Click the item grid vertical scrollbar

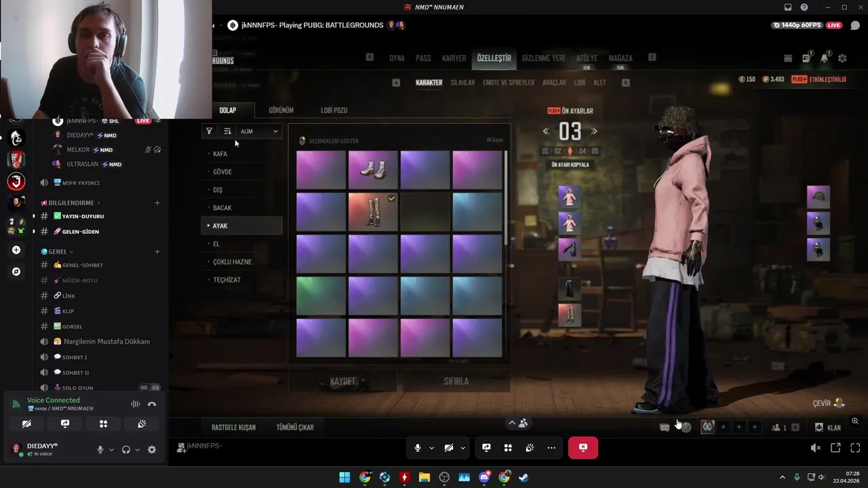(506, 198)
